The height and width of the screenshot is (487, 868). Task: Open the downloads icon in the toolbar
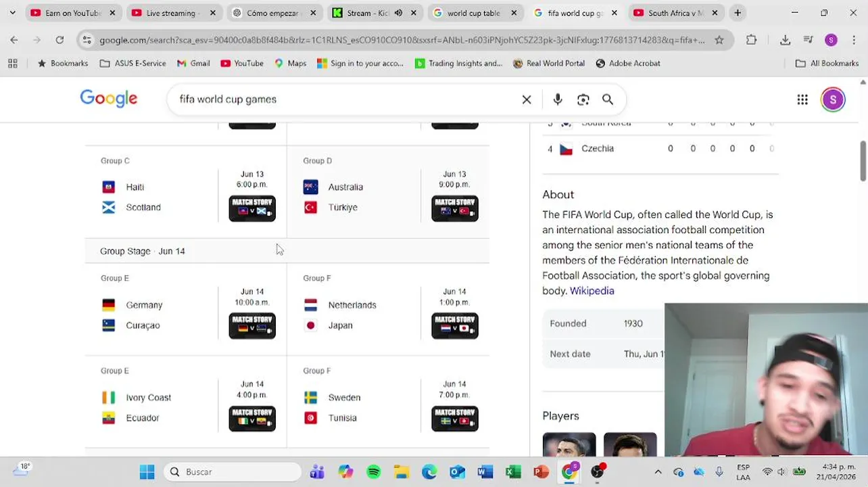785,40
